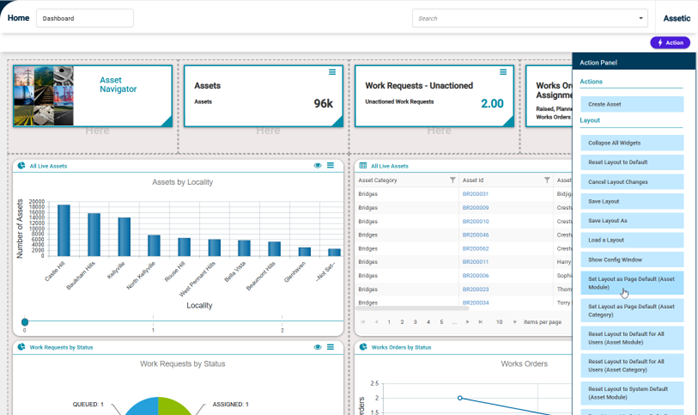
Task: Open the Assets tile hamburger menu
Action: (332, 72)
